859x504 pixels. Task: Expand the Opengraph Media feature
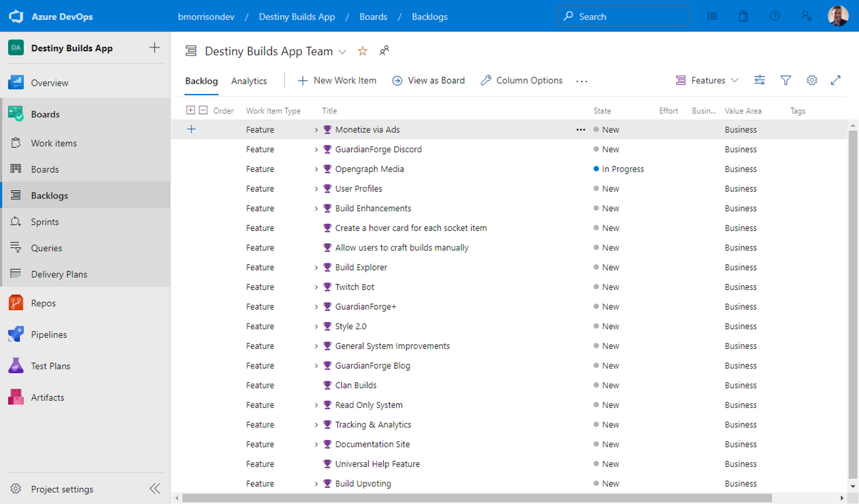(x=316, y=169)
